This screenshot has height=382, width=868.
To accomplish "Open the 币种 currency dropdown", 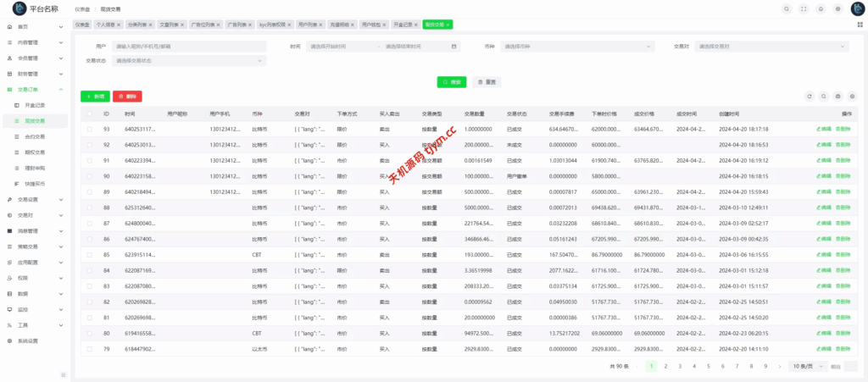I will click(578, 47).
